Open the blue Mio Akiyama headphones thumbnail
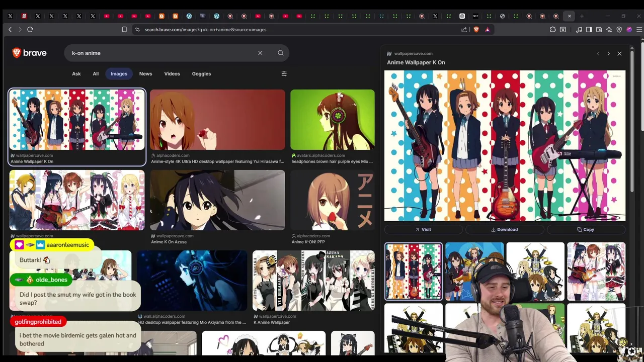This screenshot has width=644, height=362. pyautogui.click(x=192, y=281)
